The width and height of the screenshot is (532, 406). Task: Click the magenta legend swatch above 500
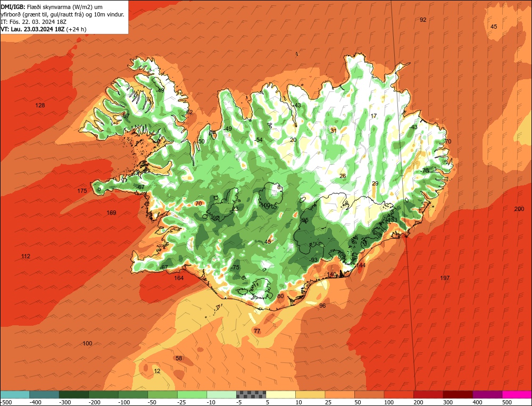pyautogui.click(x=517, y=394)
